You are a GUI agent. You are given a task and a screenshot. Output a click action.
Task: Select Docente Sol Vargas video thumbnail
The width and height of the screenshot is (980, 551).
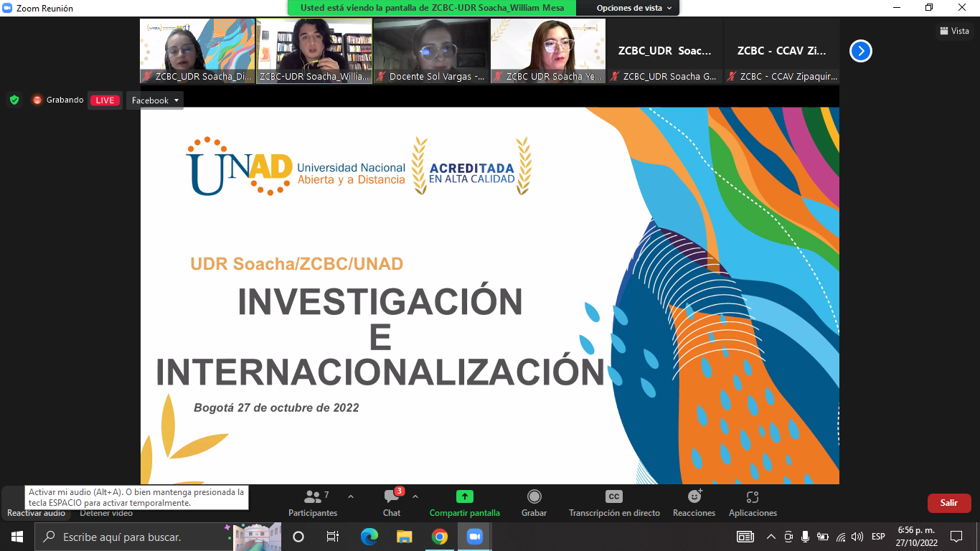coord(431,51)
